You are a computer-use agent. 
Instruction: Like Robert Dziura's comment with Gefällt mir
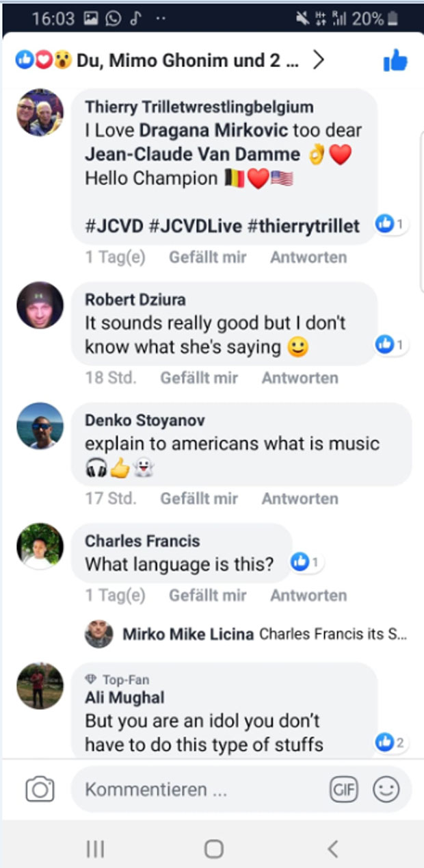[x=199, y=378]
